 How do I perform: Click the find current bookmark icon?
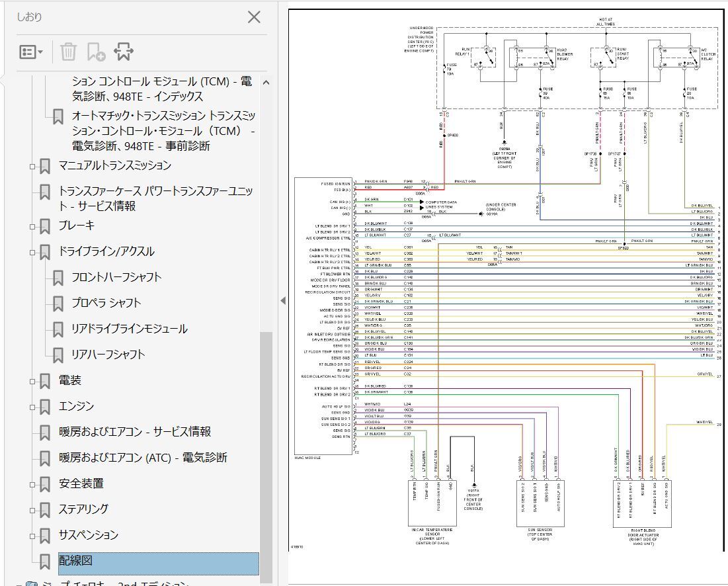(x=124, y=52)
